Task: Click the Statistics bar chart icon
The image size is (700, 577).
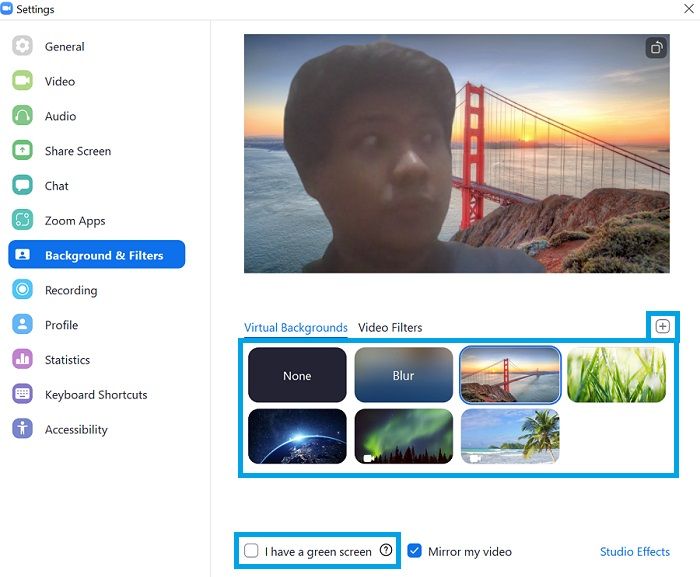Action: pos(22,359)
